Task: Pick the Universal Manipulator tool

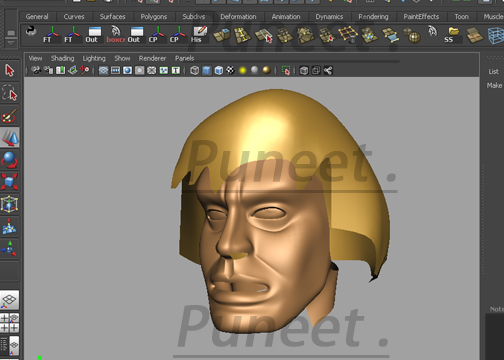Action: [x=10, y=204]
